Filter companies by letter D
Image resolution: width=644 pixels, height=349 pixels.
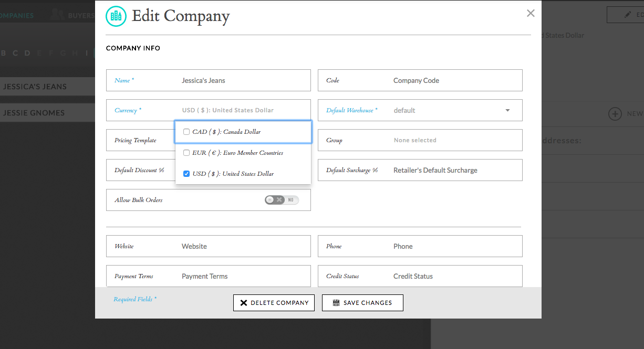point(27,53)
